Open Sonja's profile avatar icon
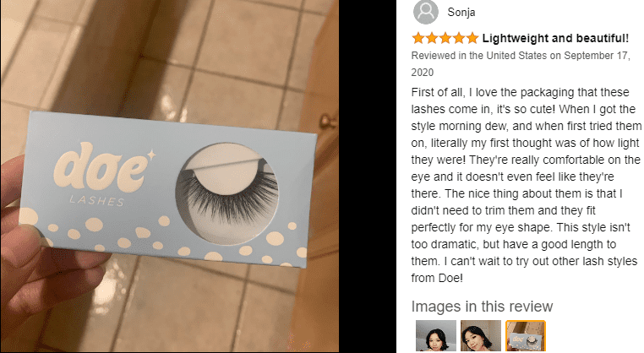The height and width of the screenshot is (353, 644). coord(426,12)
